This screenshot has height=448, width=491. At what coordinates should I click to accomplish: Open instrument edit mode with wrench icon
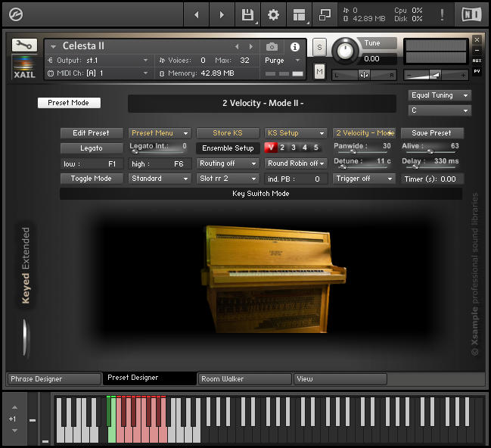(24, 45)
